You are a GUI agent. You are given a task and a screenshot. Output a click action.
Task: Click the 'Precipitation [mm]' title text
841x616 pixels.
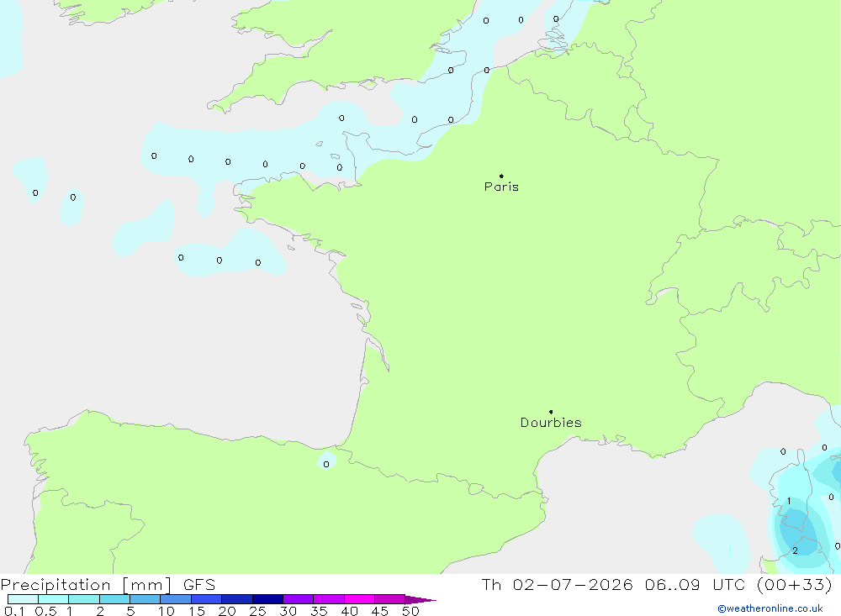86,585
